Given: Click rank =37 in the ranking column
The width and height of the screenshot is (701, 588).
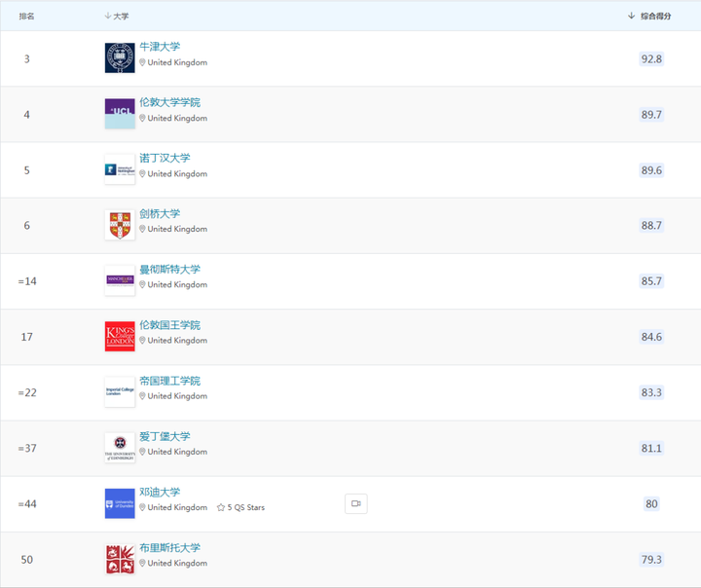Looking at the screenshot, I should click(27, 448).
